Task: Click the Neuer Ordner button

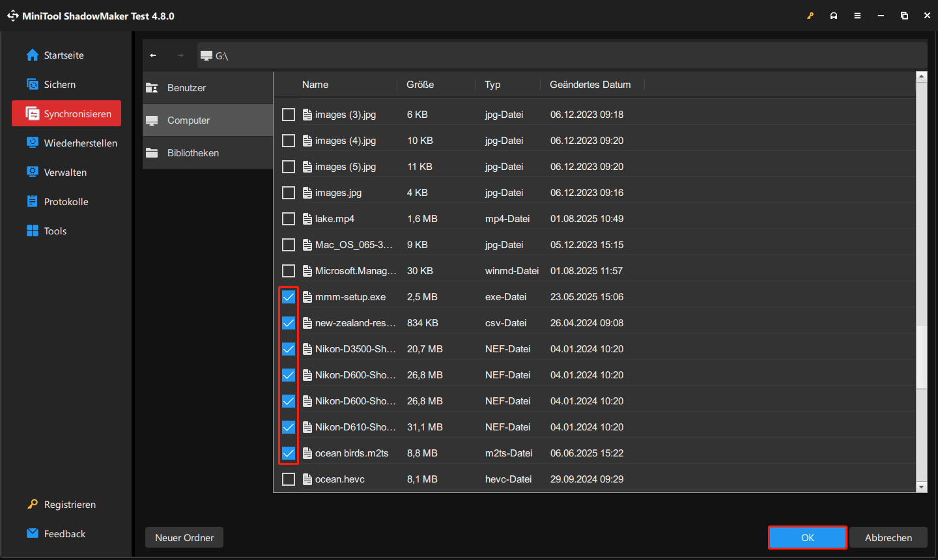Action: coord(184,538)
